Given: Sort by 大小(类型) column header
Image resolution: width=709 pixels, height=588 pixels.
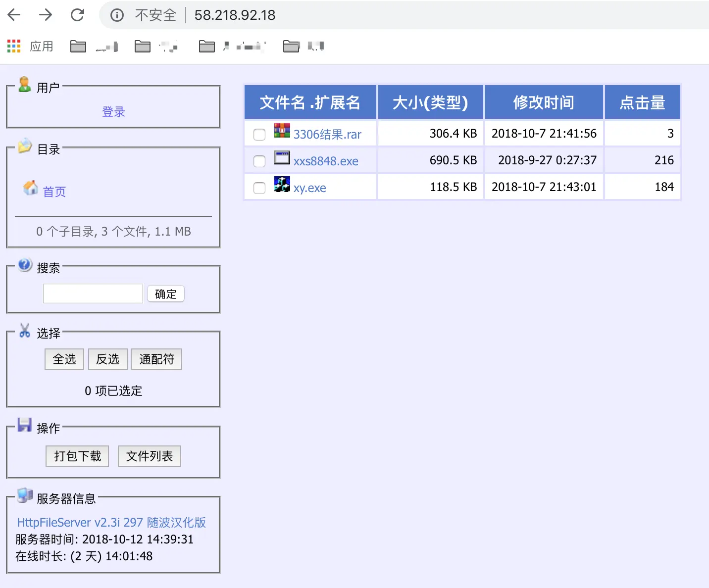Looking at the screenshot, I should [430, 102].
